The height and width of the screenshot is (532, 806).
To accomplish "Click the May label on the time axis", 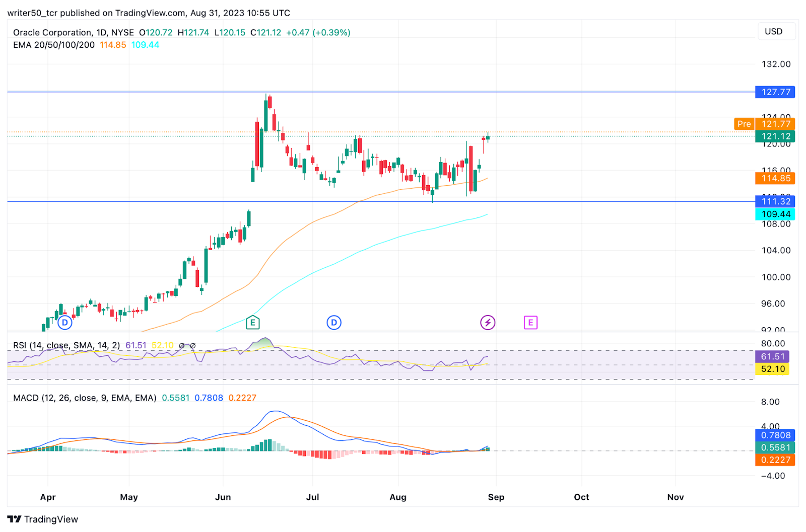I will [x=129, y=497].
